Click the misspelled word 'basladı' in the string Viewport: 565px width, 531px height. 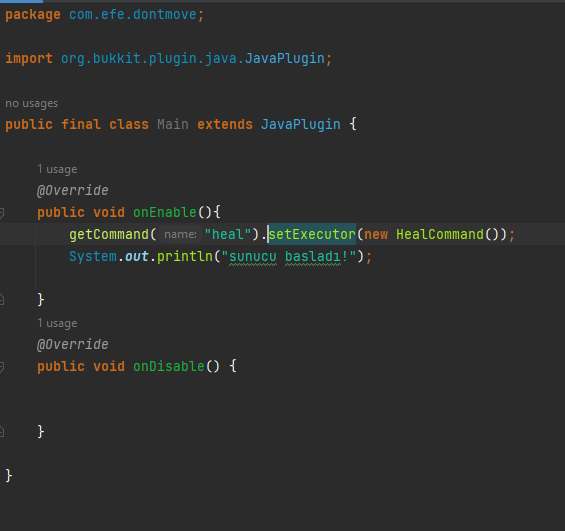tap(313, 257)
